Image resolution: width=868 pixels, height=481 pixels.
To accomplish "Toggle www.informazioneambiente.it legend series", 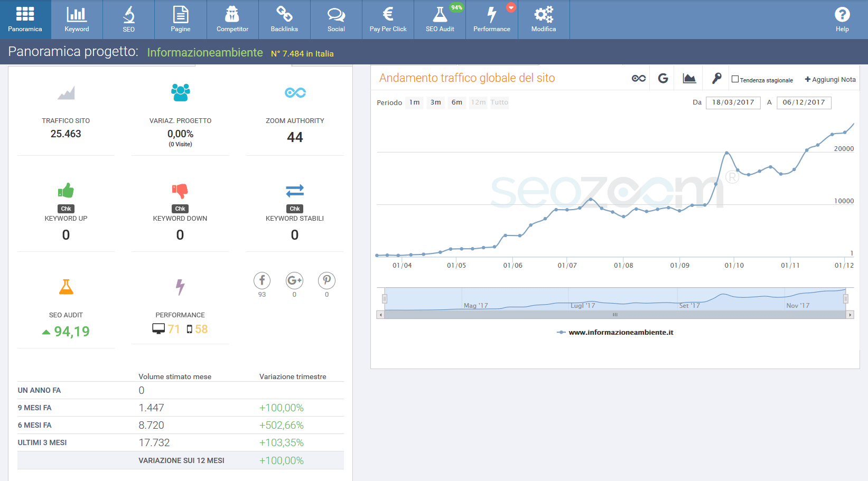I will (x=615, y=332).
